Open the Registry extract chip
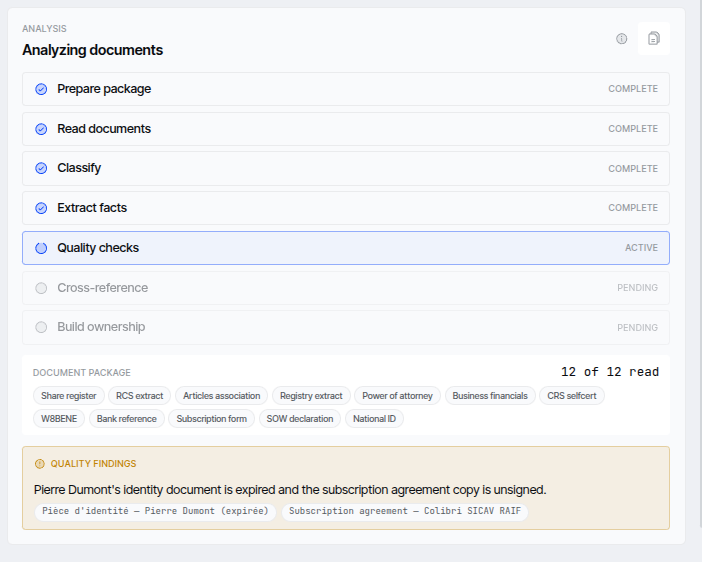The height and width of the screenshot is (562, 702). pos(311,396)
